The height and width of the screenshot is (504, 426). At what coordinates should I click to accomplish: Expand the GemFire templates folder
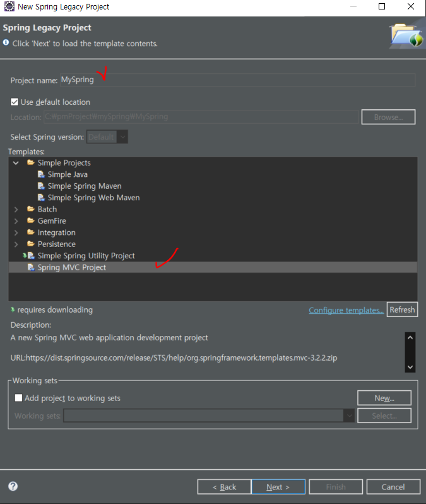[16, 221]
